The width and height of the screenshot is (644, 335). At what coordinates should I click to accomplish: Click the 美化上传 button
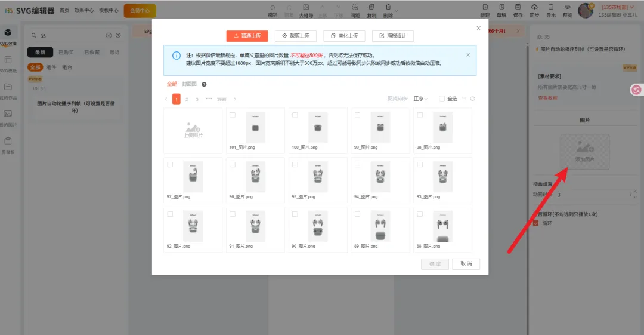pyautogui.click(x=344, y=36)
